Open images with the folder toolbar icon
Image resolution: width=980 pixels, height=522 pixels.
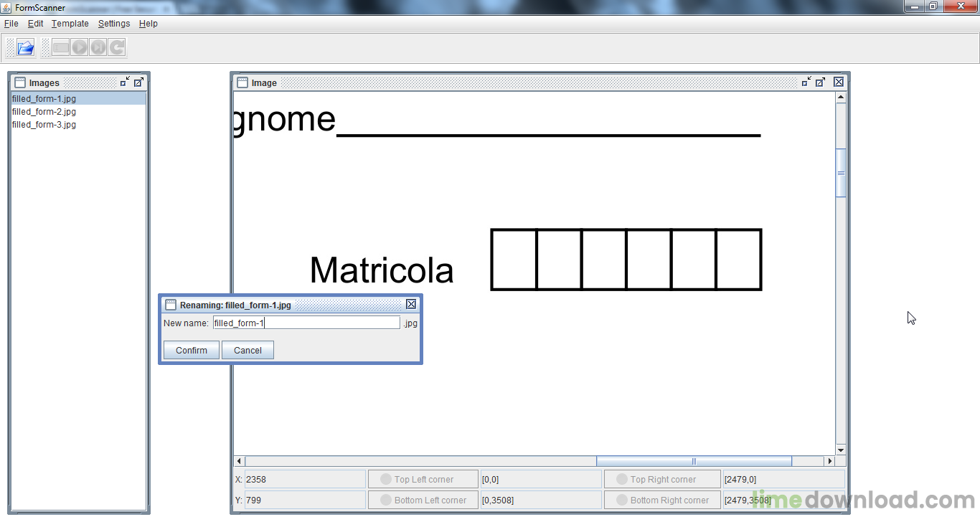click(26, 48)
